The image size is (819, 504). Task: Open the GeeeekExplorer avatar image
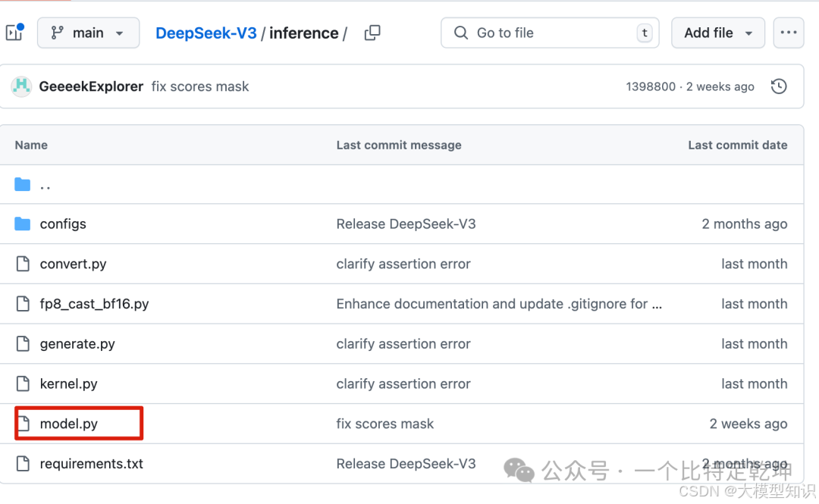click(21, 86)
